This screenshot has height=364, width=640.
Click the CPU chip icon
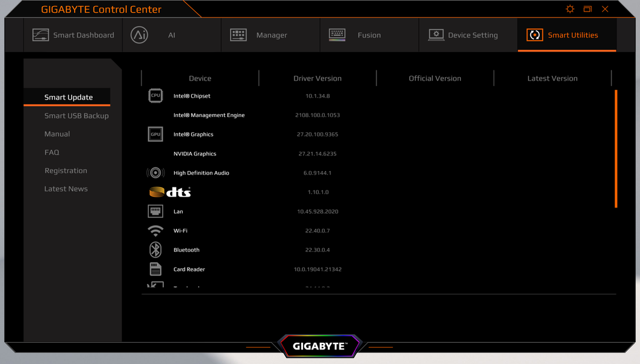(155, 96)
